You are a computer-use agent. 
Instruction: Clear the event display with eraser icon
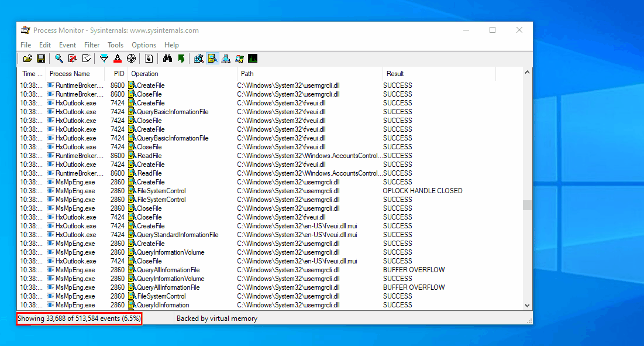click(86, 59)
